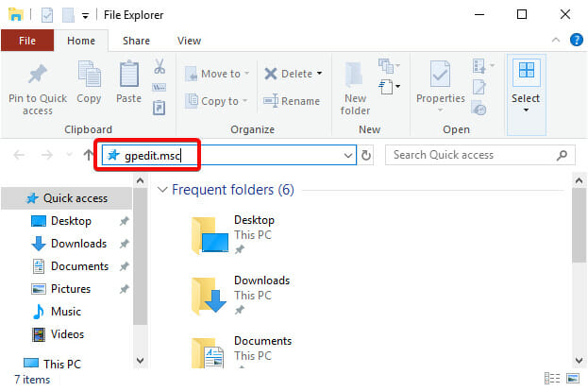Click the Copy path icon
Screen dimensions: 588x391
pyautogui.click(x=159, y=88)
